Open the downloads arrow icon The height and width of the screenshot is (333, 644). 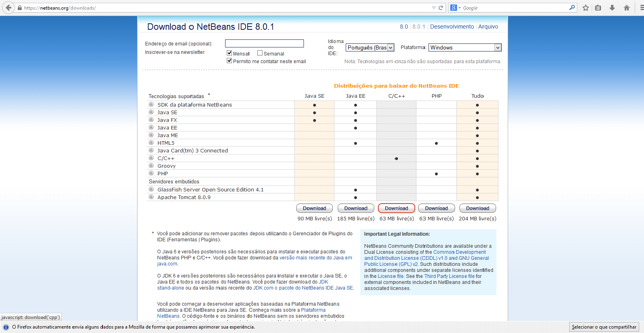[612, 8]
